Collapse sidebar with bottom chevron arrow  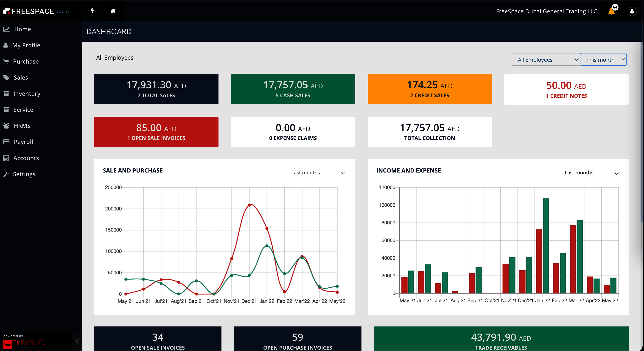click(77, 341)
